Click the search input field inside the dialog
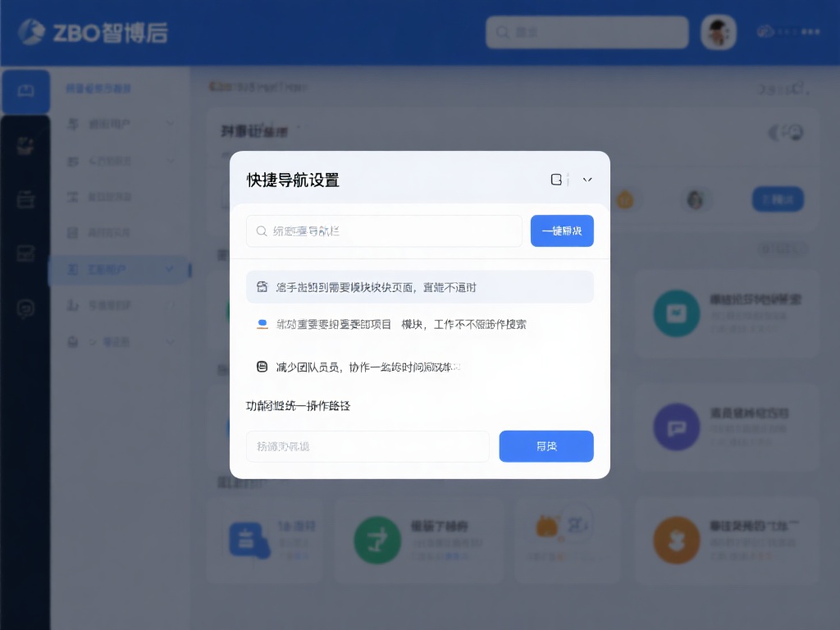The image size is (840, 630). pyautogui.click(x=383, y=231)
